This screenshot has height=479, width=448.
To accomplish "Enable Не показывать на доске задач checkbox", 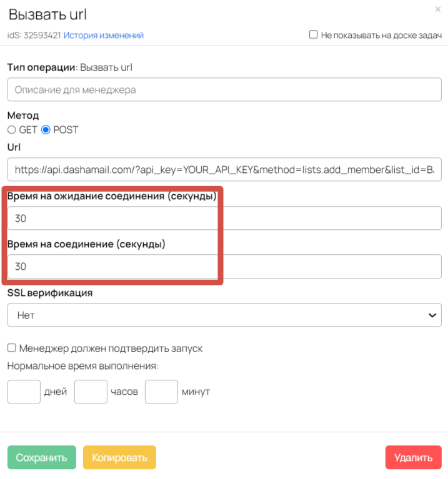I will (x=313, y=34).
